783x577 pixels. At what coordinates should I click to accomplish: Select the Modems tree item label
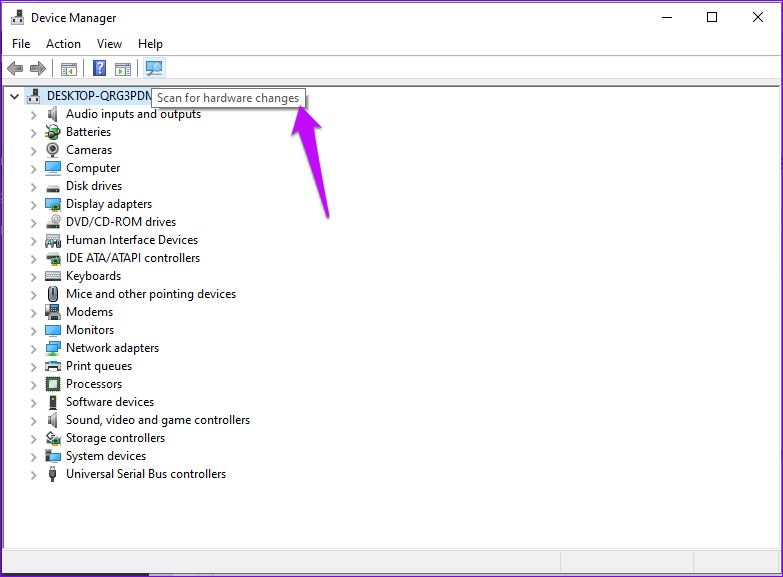89,312
